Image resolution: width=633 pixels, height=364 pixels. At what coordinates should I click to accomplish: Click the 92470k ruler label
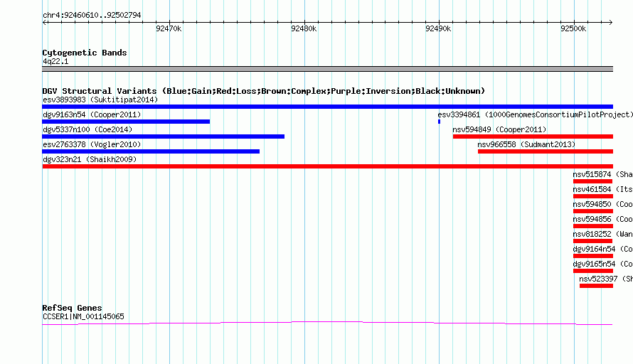169,28
